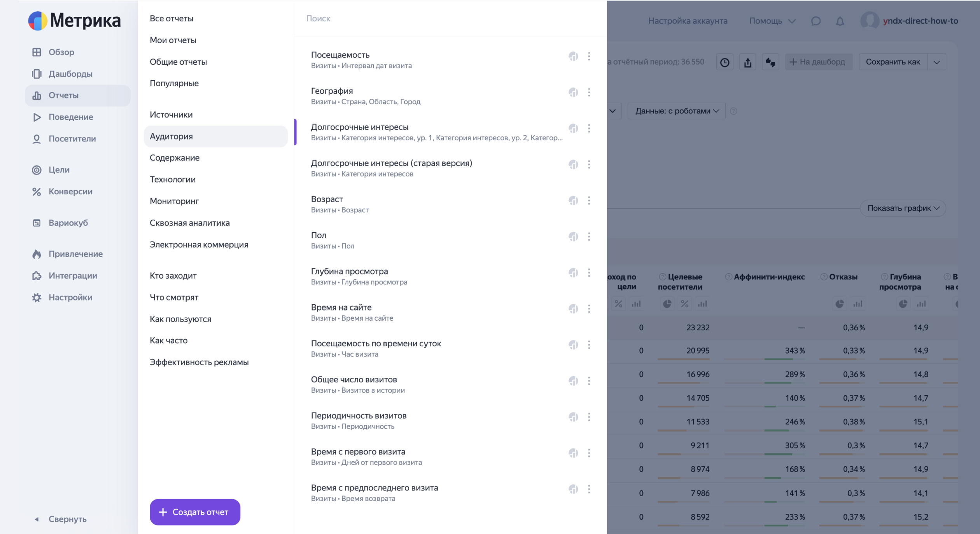Expand the Показать график dropdown

(903, 208)
